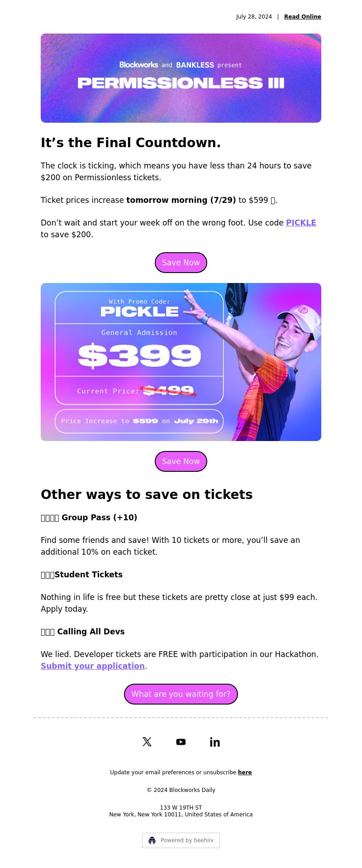Click the YouTube social icon
362x868 pixels.
pyautogui.click(x=181, y=742)
